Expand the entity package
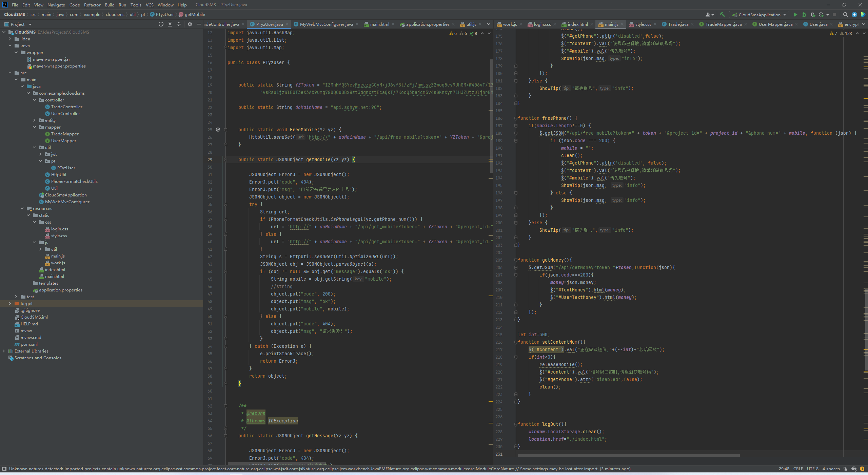This screenshot has width=868, height=475. [34, 120]
